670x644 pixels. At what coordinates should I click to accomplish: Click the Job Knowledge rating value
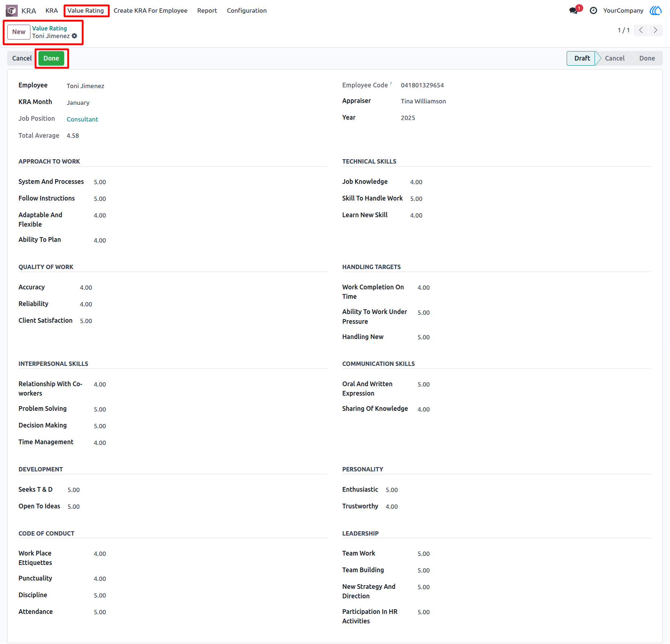point(416,182)
